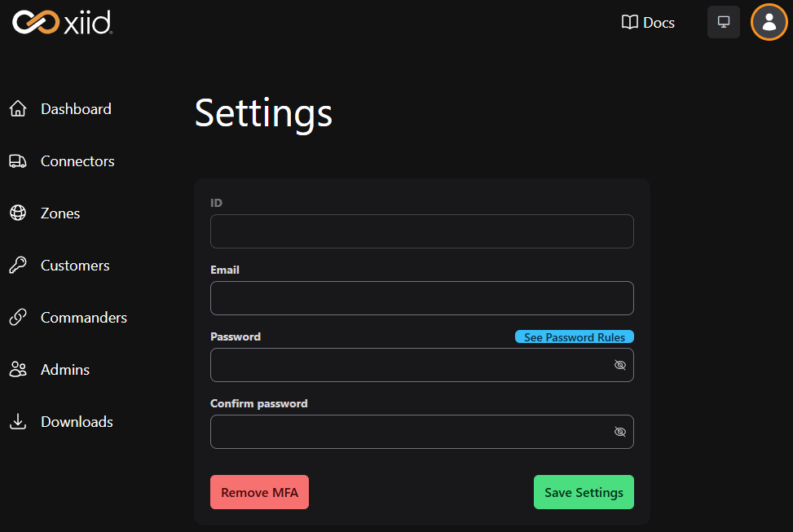The width and height of the screenshot is (793, 532).
Task: Focus the Email input field
Action: click(x=421, y=298)
